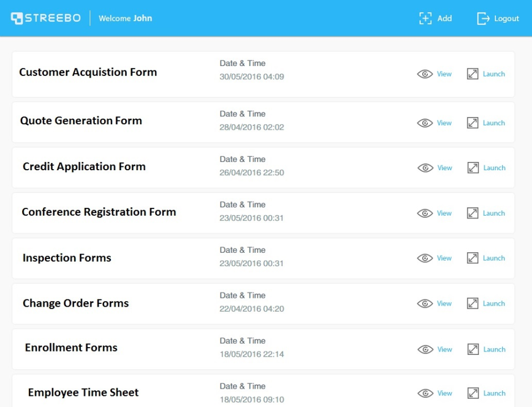Click the date 18/05/2016 22:14
The height and width of the screenshot is (407, 532).
coord(252,354)
